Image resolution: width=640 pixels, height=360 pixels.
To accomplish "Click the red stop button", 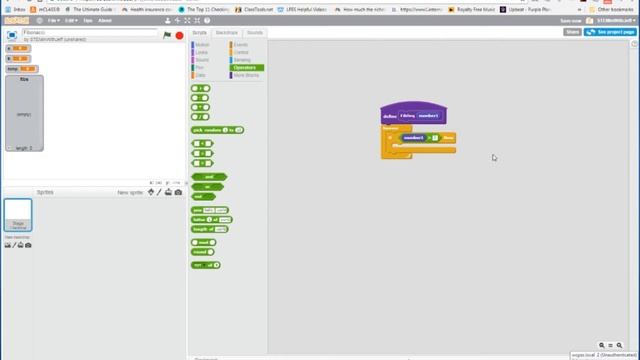I will click(179, 36).
